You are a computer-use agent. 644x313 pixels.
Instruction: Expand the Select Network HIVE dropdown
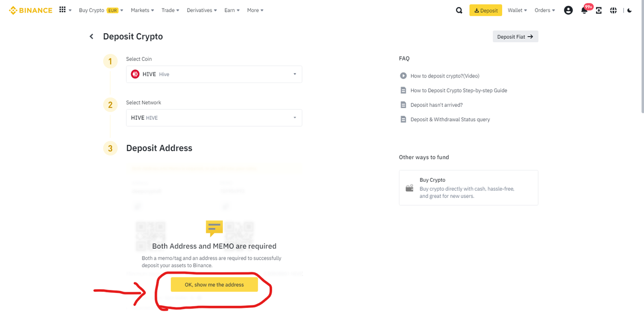[x=214, y=118]
